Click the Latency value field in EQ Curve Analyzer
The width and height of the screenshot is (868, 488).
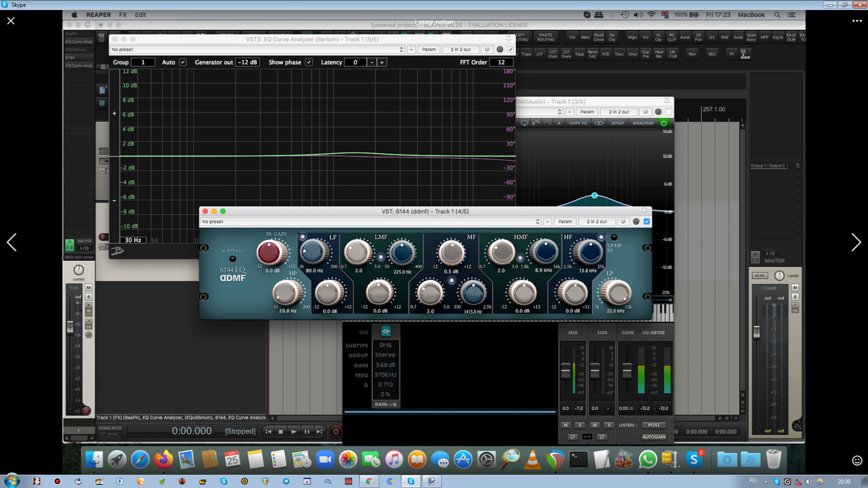coord(355,62)
